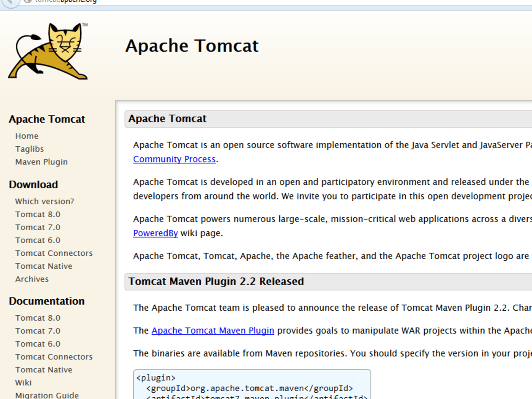Click the Apache Tomcat cat logo

click(x=48, y=52)
